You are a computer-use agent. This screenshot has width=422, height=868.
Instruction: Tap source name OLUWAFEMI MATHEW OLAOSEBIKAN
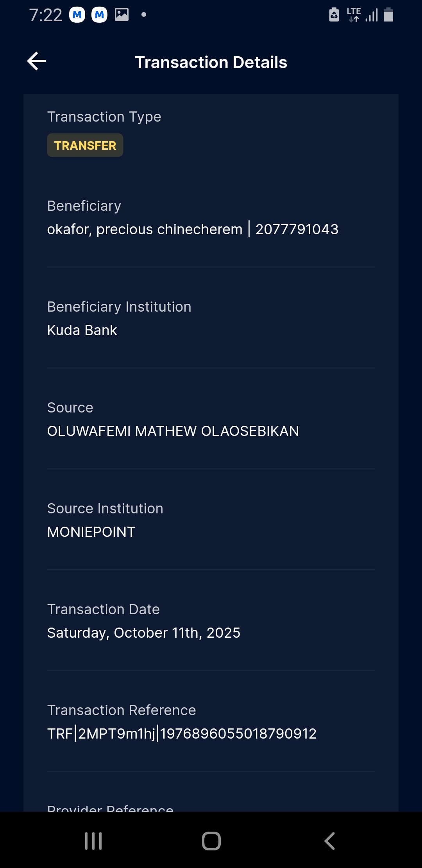click(x=173, y=431)
